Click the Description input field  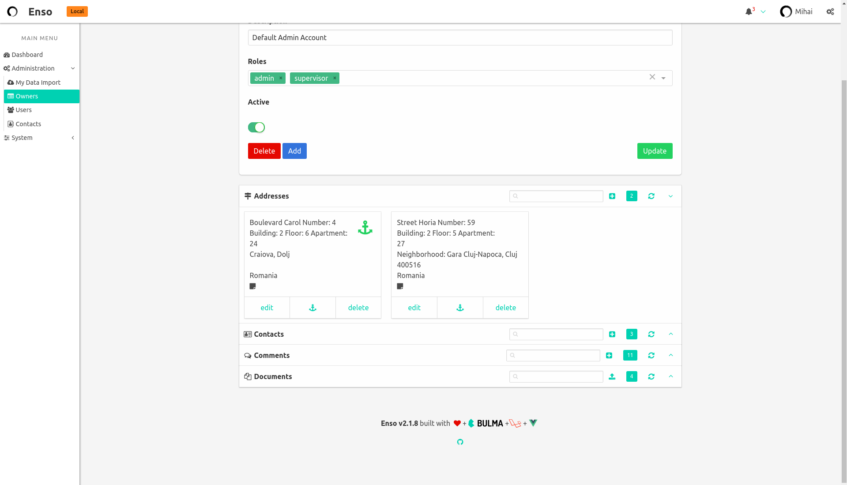point(460,37)
